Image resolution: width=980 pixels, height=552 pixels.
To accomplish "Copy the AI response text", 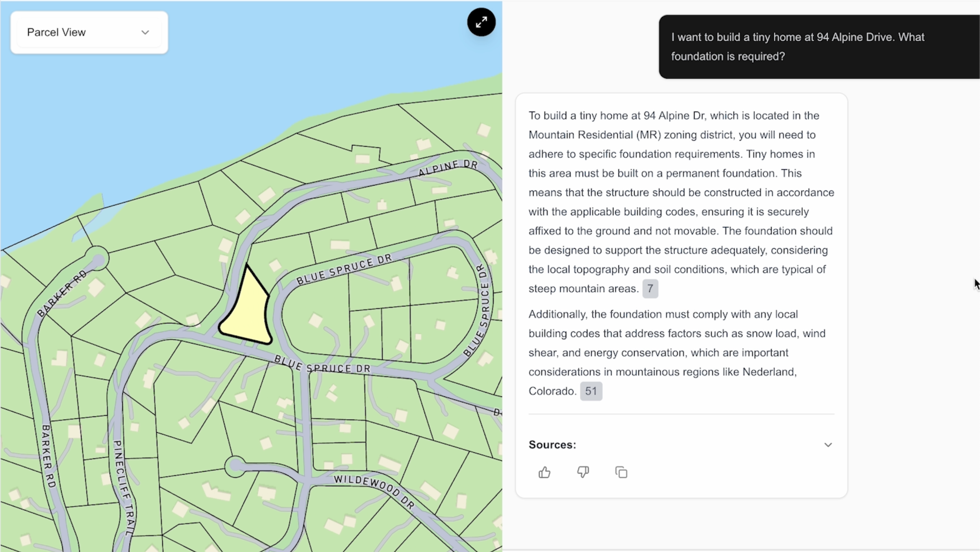I will click(620, 472).
